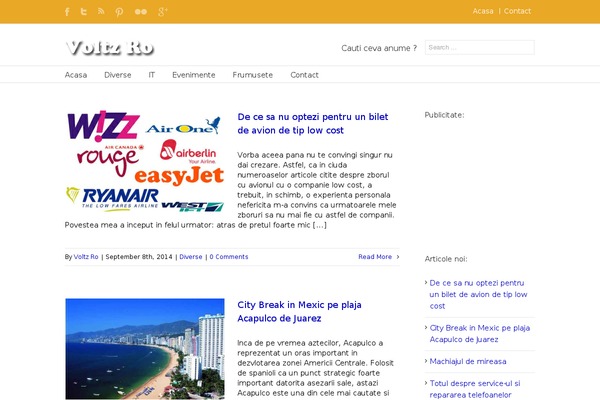Open the low cost airlines logos thumbnail
Viewport: 600px width, 400px height.
pyautogui.click(x=145, y=161)
